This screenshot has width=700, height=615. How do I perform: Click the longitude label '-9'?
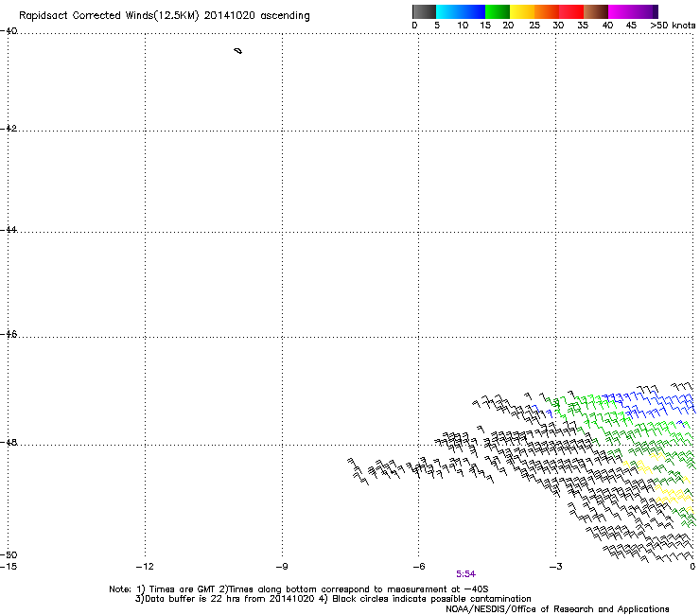(282, 567)
